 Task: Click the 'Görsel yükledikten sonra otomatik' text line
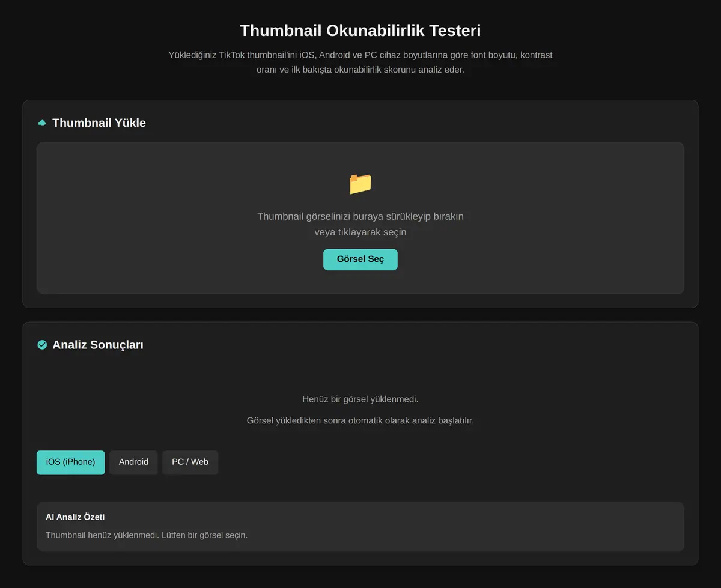(360, 420)
